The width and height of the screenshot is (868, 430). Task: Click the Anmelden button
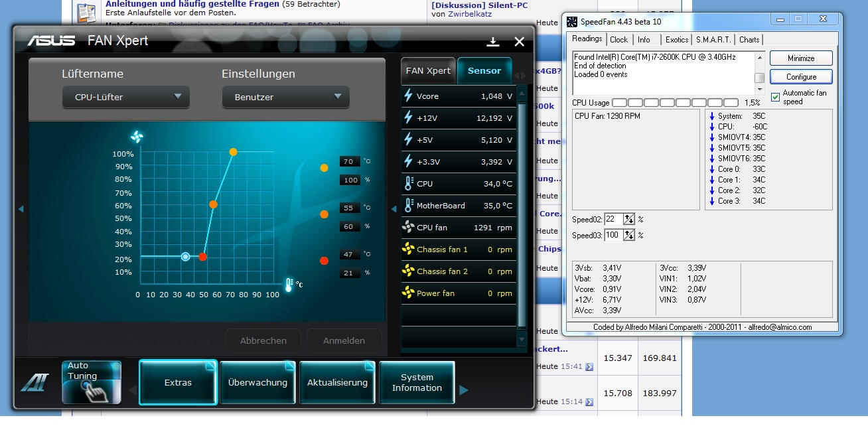344,340
